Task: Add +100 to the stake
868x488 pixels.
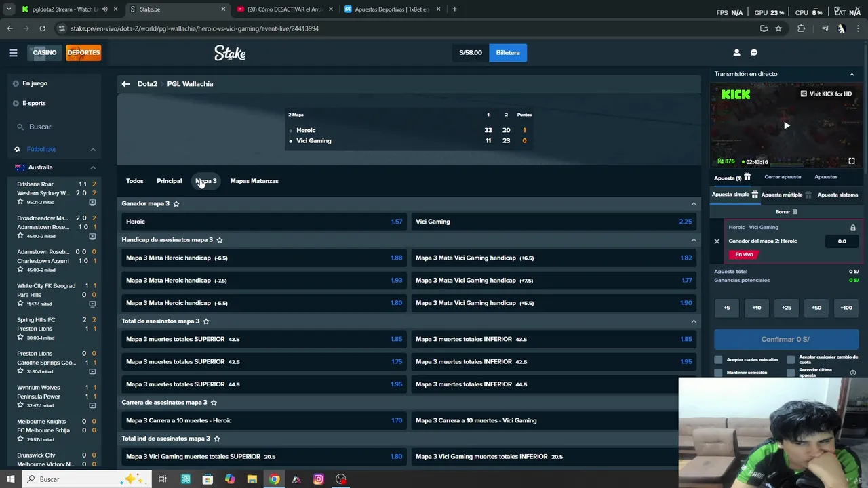Action: 846,308
